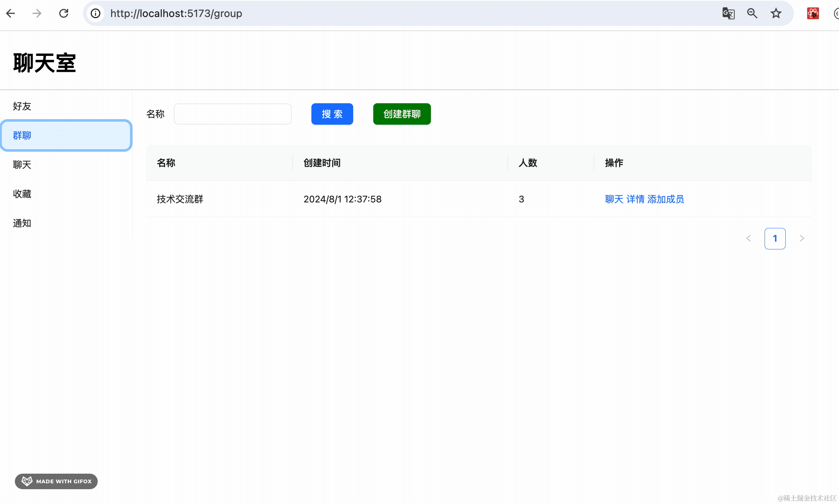Open 详情 link for 技术交流群
Screen dimensions: 839x504
(635, 199)
